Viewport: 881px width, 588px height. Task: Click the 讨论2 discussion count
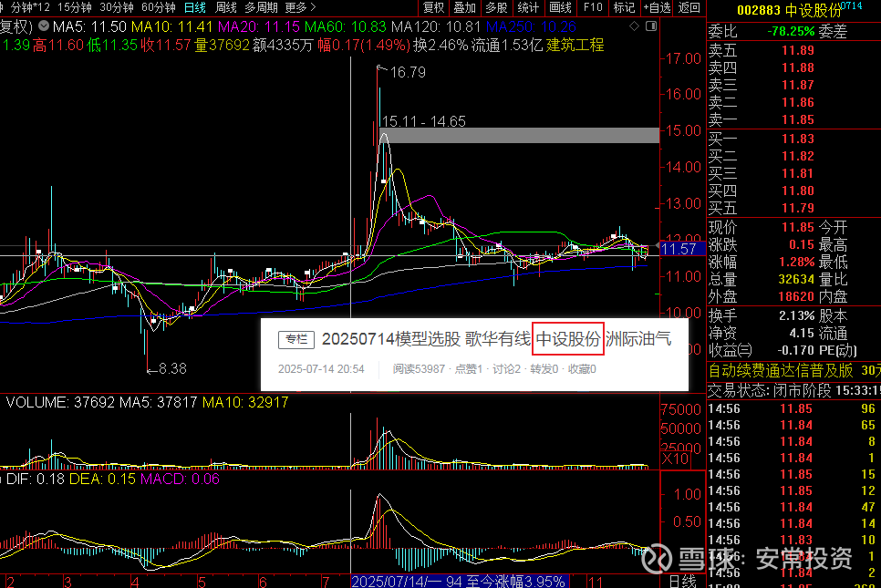pos(506,369)
